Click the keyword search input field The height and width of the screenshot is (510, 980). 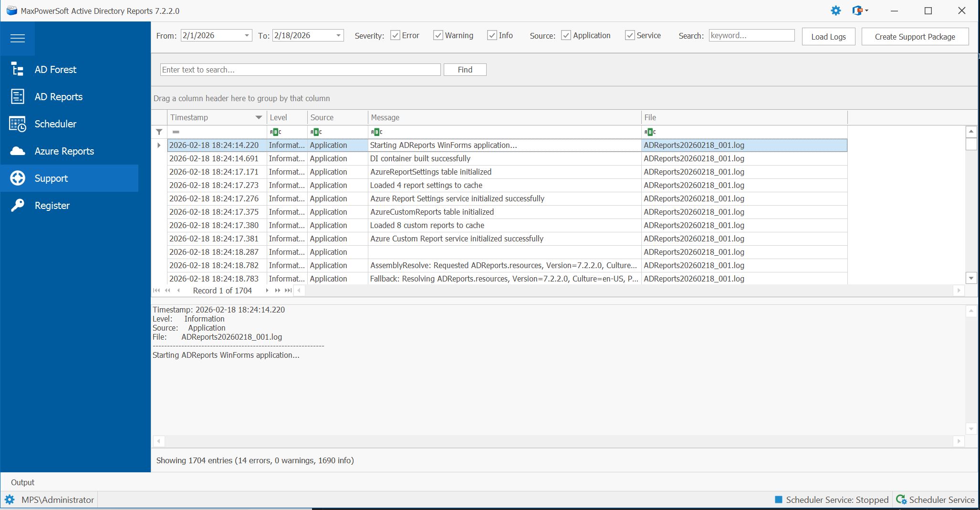(751, 35)
